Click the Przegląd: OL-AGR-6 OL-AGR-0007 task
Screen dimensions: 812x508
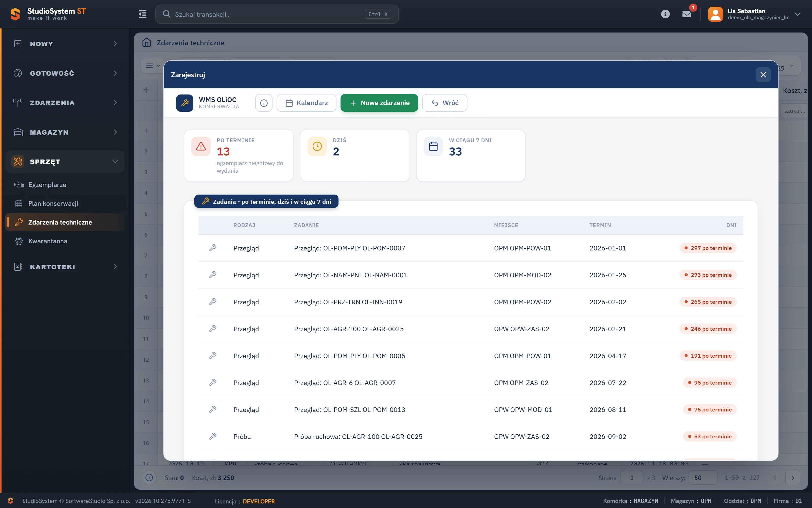point(345,383)
